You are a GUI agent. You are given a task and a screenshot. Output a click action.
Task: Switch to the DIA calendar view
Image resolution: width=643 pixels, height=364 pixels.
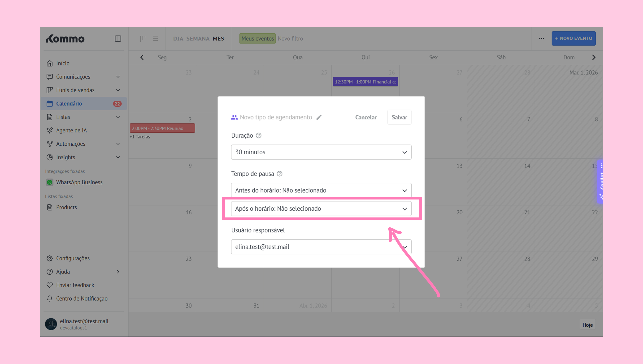tap(178, 39)
